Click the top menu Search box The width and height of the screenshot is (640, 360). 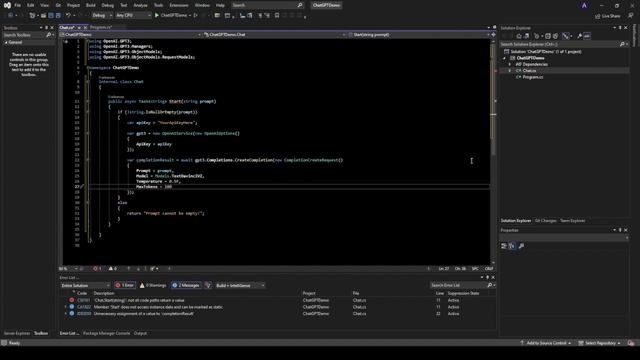click(x=267, y=5)
